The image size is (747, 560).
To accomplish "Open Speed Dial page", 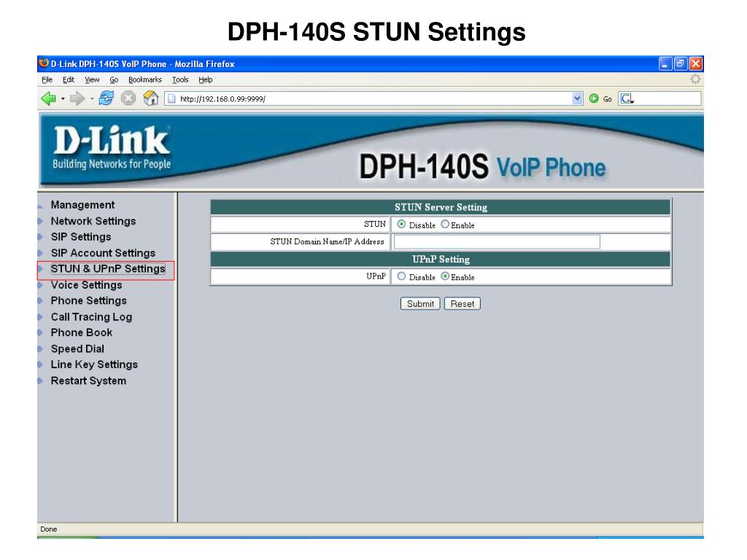I will tap(77, 349).
